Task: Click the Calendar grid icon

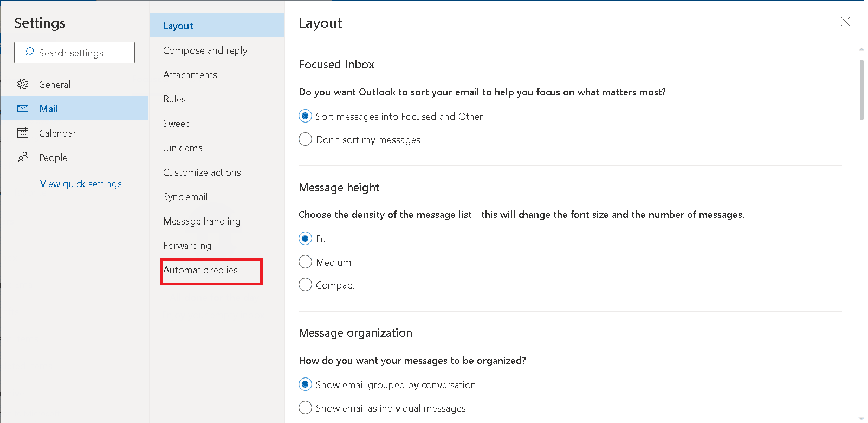Action: (23, 133)
